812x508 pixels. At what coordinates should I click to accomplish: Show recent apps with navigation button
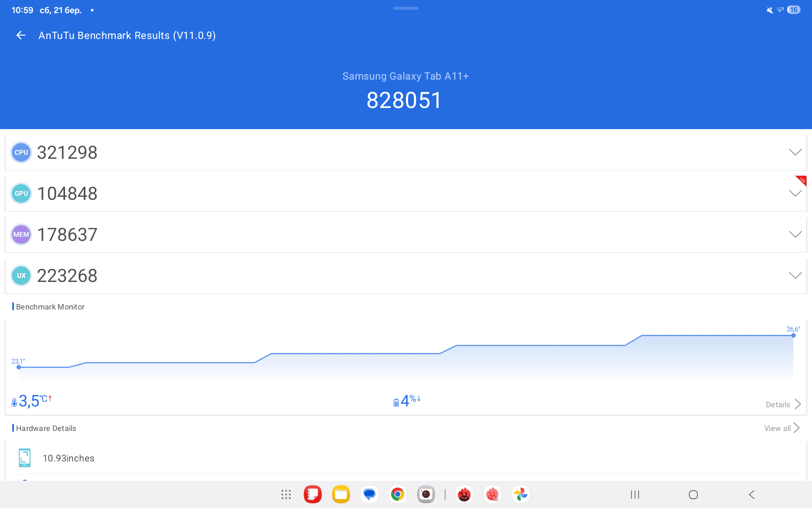point(635,494)
